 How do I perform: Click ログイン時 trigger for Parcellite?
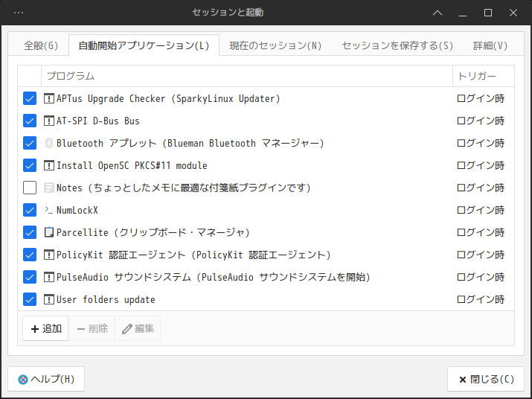481,232
